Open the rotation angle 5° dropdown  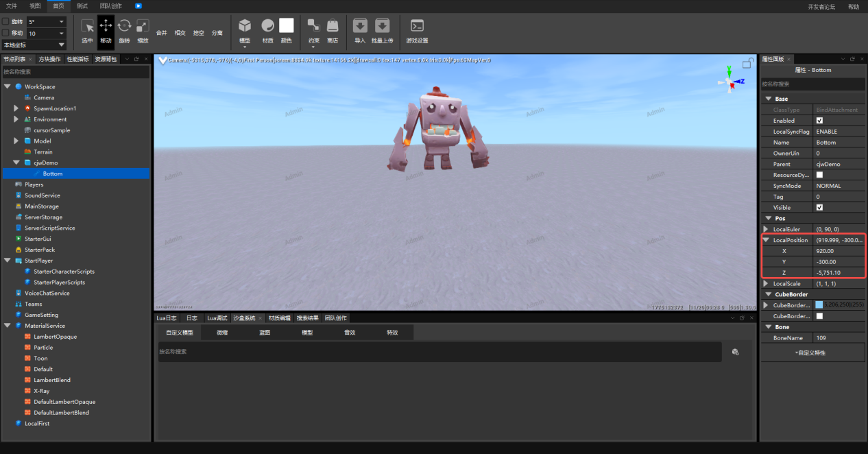click(x=47, y=22)
